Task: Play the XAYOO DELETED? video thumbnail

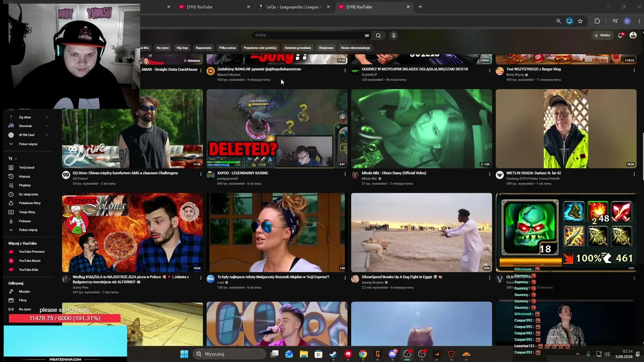Action: click(x=277, y=129)
